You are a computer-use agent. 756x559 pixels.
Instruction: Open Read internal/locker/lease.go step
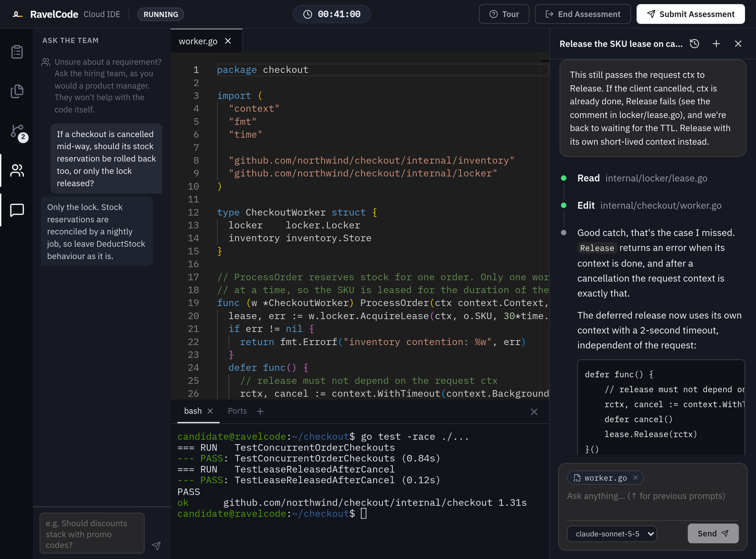[x=642, y=178]
